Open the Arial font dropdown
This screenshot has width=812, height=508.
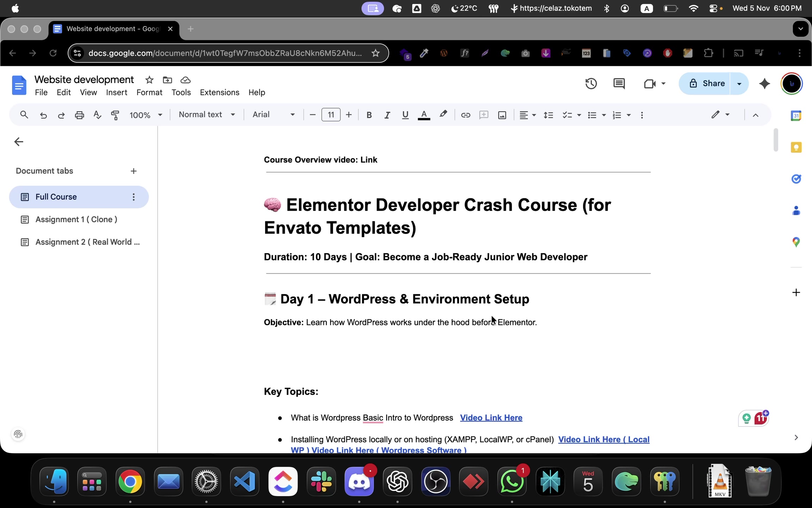(x=273, y=115)
